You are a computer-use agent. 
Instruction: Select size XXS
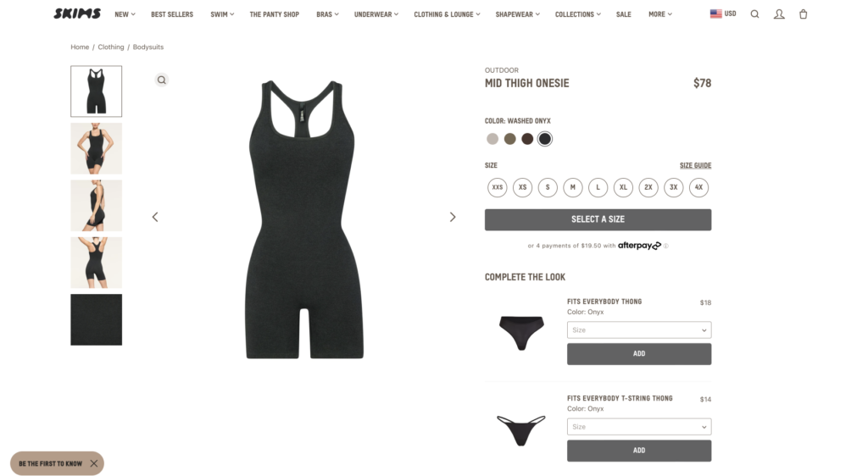click(x=497, y=187)
